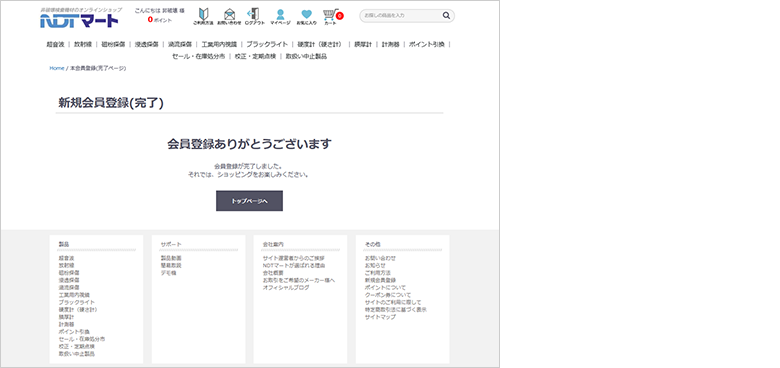The width and height of the screenshot is (780, 368).
Task: Open 計測器 in the top category menu
Action: (390, 44)
